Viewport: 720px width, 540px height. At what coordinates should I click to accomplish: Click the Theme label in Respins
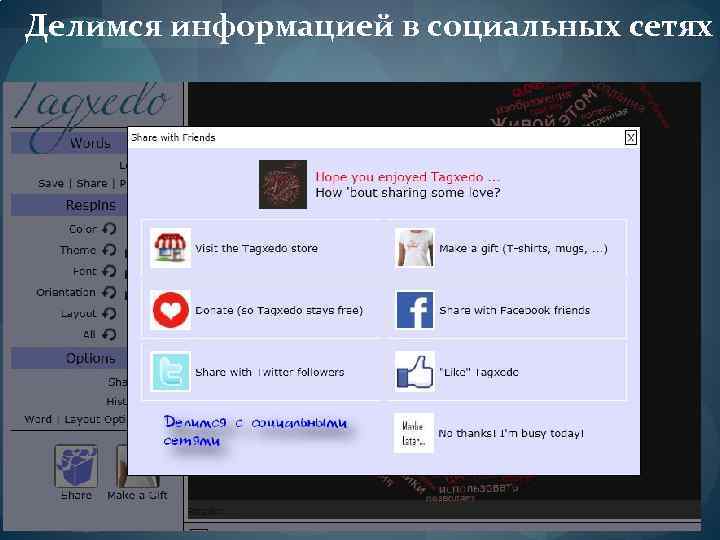click(78, 250)
